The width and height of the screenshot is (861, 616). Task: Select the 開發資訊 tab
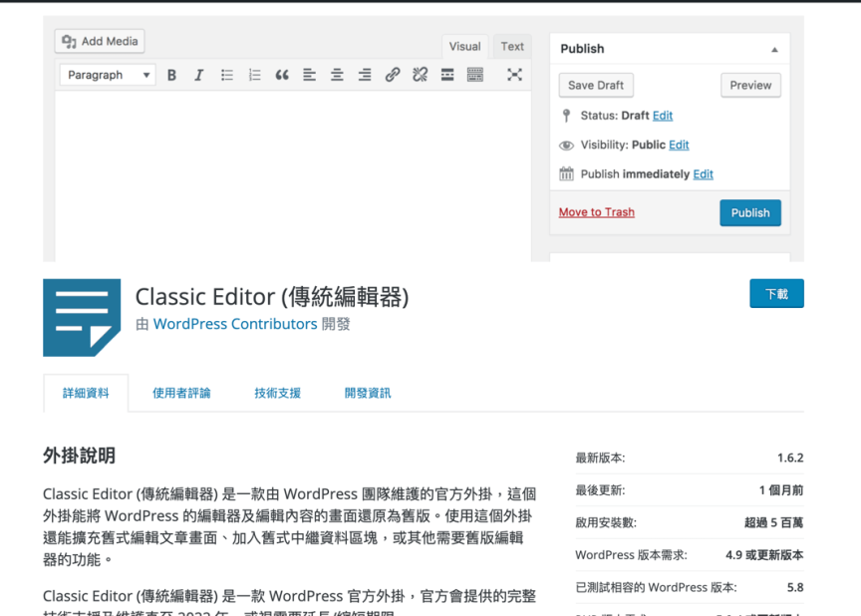click(368, 393)
